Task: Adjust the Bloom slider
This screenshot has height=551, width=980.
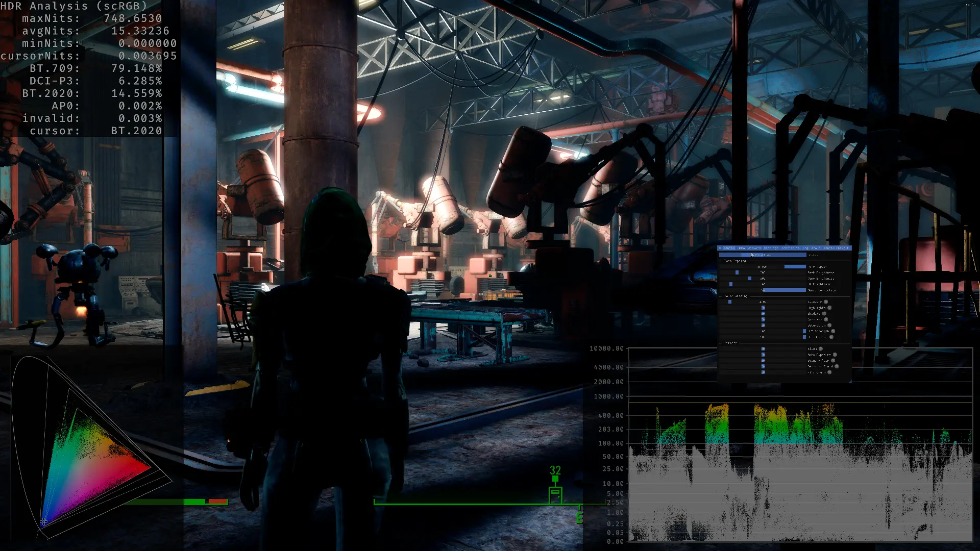Action: [x=763, y=348]
